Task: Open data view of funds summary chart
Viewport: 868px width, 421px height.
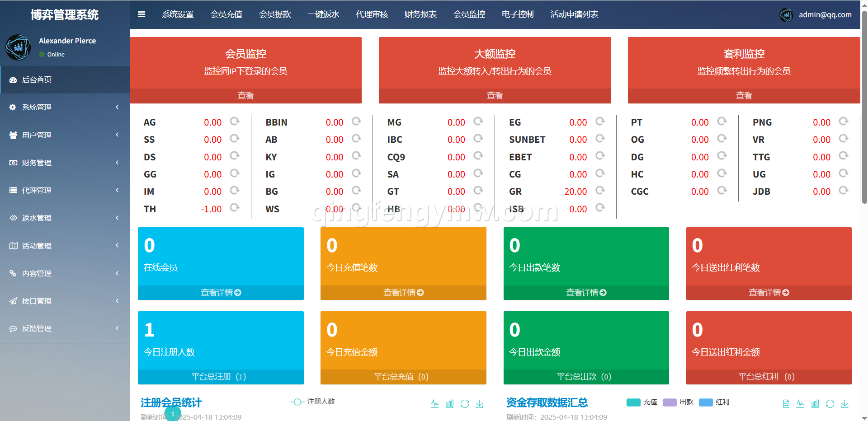Action: coord(786,404)
